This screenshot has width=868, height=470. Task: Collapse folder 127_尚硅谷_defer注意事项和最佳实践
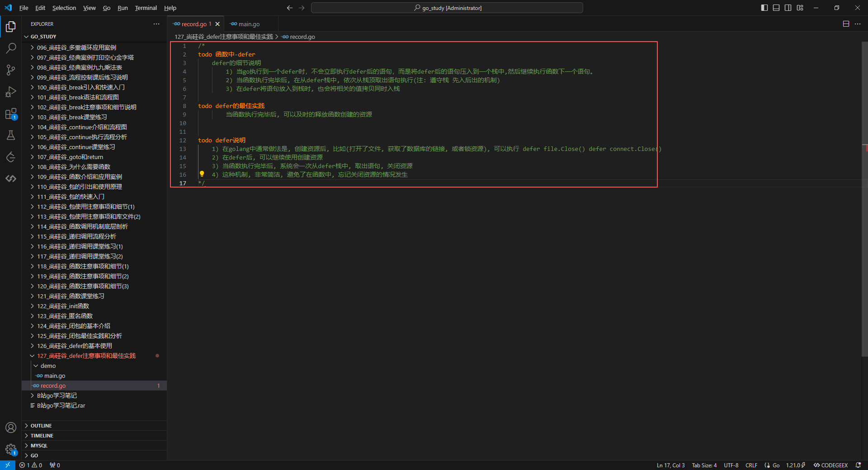click(94, 356)
